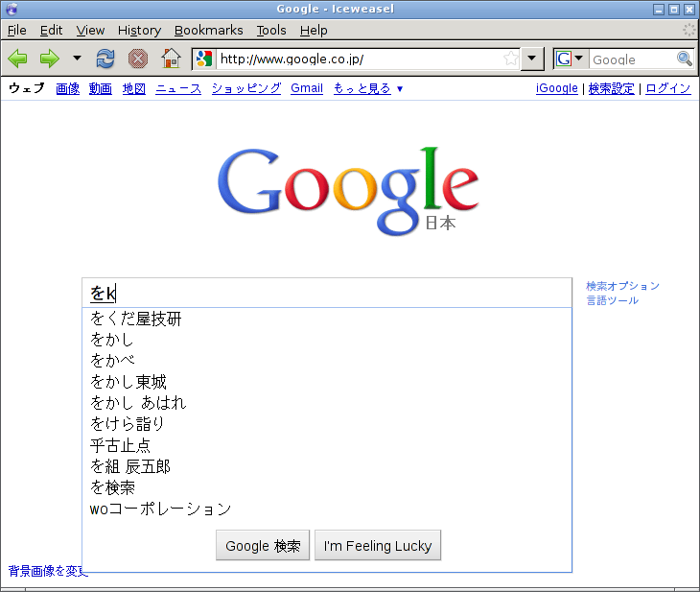This screenshot has height=592, width=700.
Task: Stop loading with the red stop icon
Action: coord(138,59)
